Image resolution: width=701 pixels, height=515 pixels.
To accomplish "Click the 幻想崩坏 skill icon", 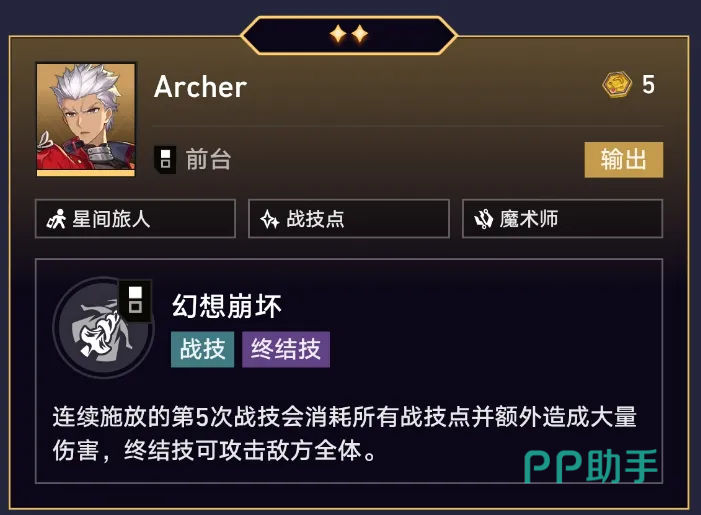I will 104,328.
